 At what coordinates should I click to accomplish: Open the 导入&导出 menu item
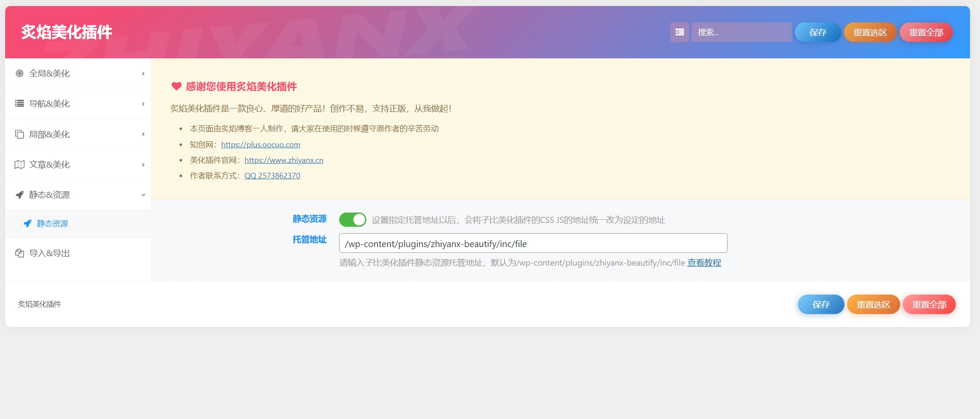pyautogui.click(x=49, y=253)
